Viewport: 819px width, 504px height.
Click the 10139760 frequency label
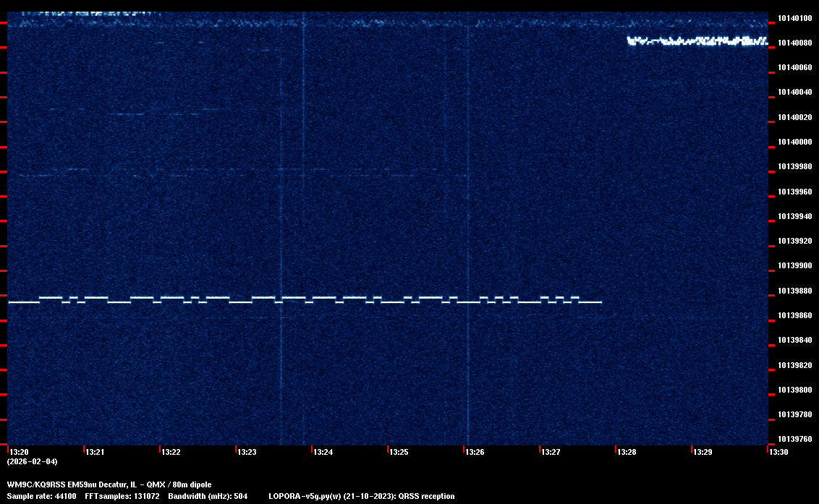click(x=794, y=439)
